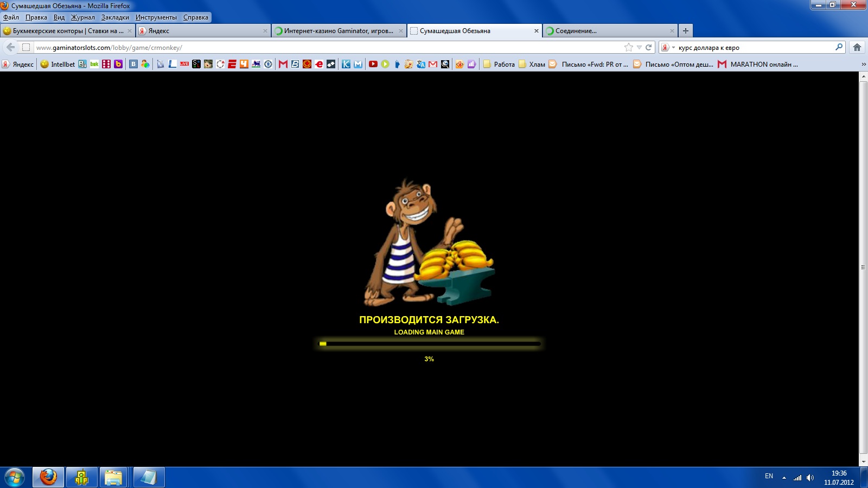Click the green play-circle bookmark icon
This screenshot has height=488, width=868.
pyautogui.click(x=385, y=64)
